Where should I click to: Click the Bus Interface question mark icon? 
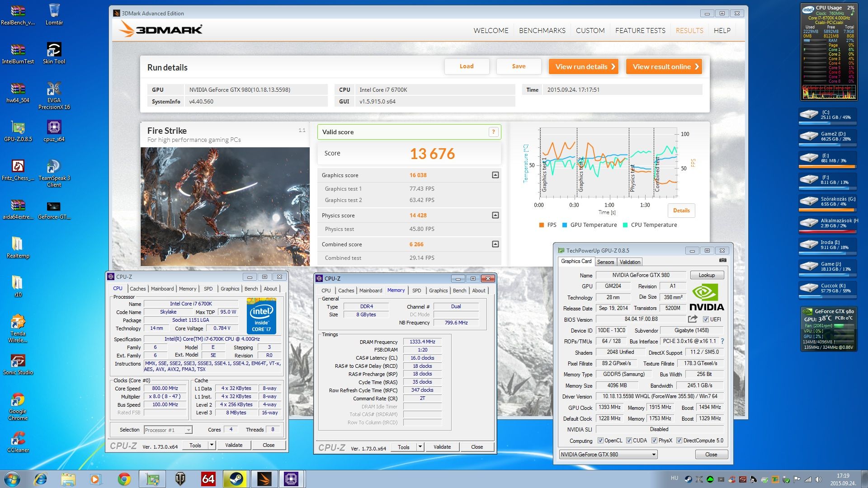(722, 341)
